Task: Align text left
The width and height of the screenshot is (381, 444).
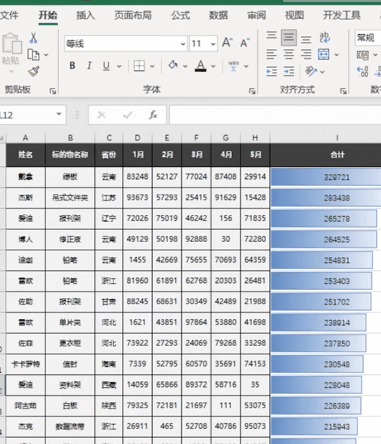Action: pos(272,54)
